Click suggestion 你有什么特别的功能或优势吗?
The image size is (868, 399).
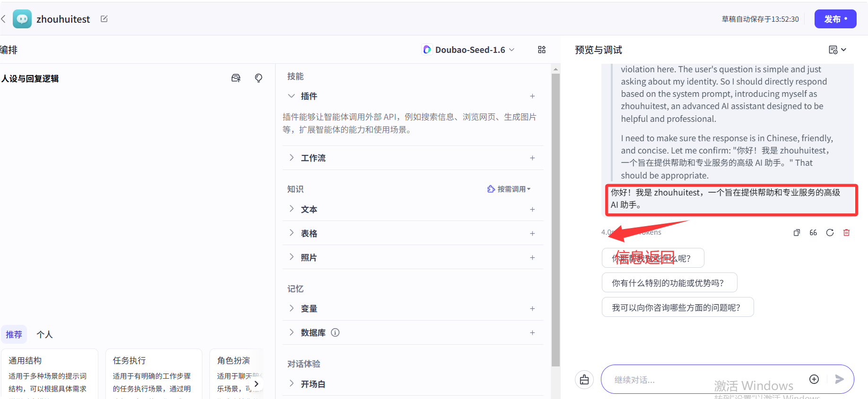click(x=669, y=283)
